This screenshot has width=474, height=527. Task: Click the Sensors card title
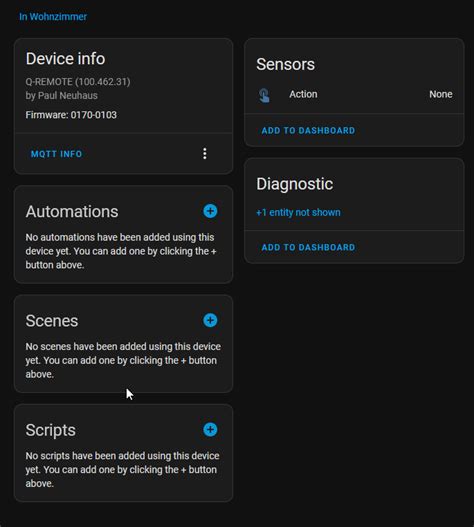285,64
